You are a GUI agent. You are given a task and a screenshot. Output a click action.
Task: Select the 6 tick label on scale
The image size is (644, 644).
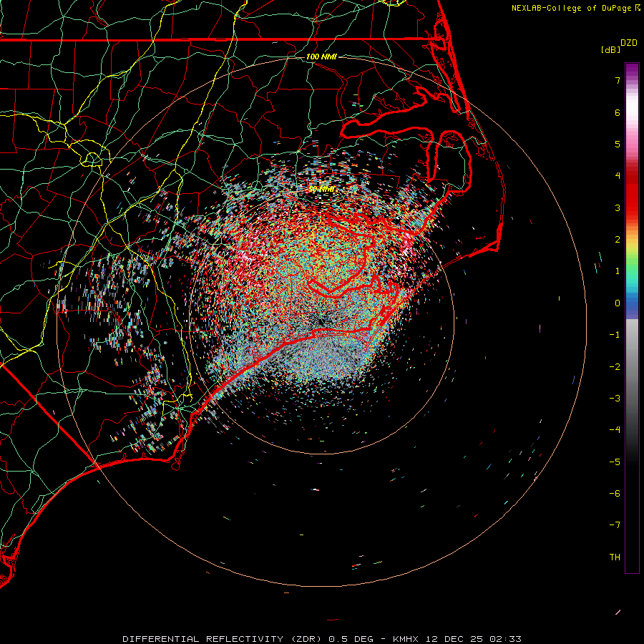click(618, 112)
